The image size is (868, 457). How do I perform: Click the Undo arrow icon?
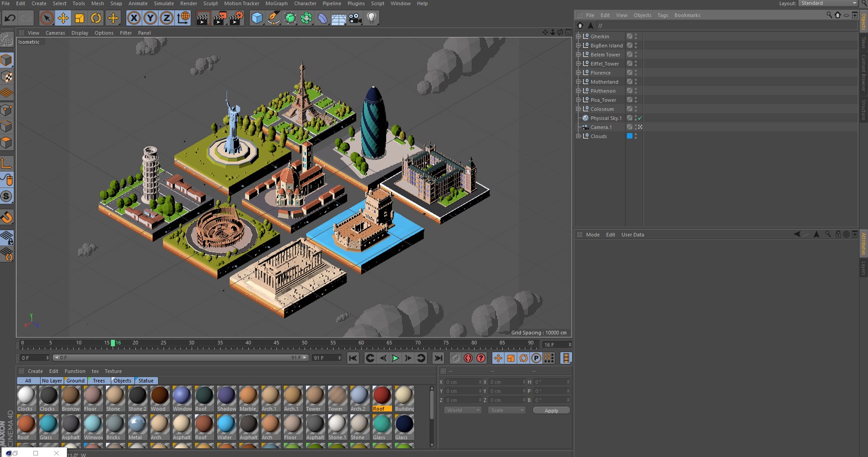(10, 18)
